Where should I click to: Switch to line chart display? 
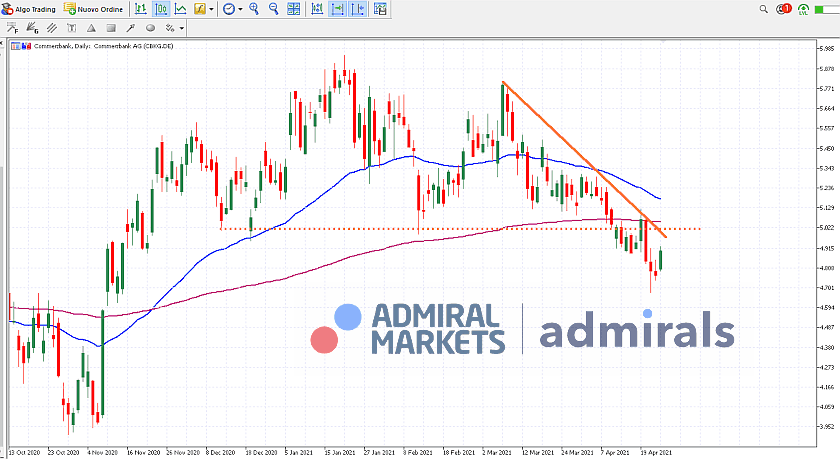click(x=181, y=9)
